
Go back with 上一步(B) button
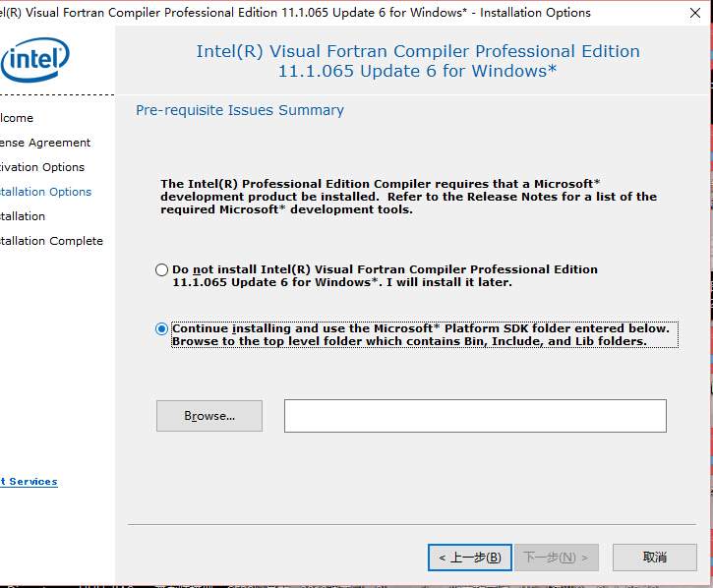470,558
